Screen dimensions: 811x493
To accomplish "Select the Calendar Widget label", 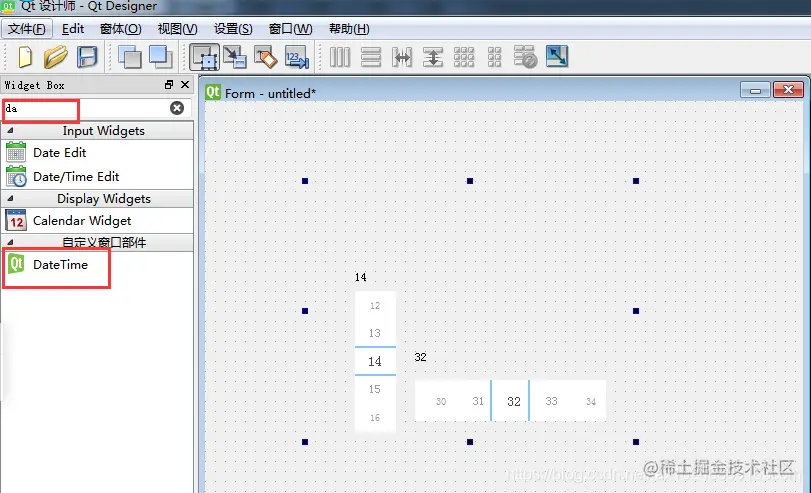I will coord(82,221).
